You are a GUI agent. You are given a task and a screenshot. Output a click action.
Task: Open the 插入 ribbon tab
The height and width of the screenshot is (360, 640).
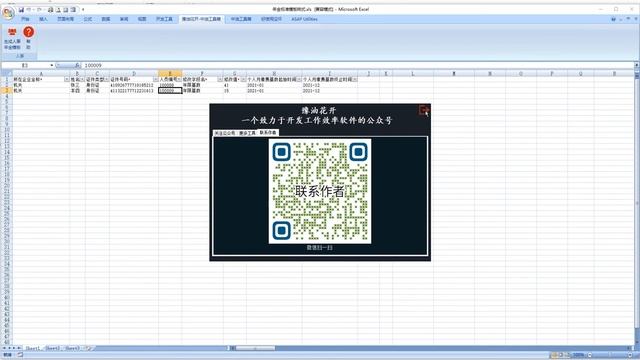tap(43, 19)
